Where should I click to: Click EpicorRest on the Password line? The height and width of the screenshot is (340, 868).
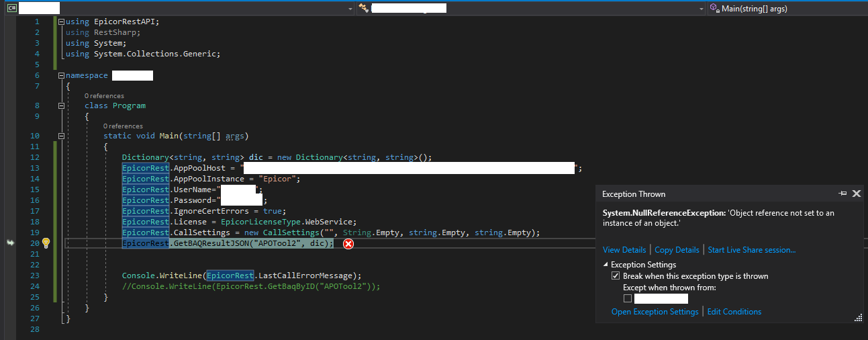(x=146, y=200)
